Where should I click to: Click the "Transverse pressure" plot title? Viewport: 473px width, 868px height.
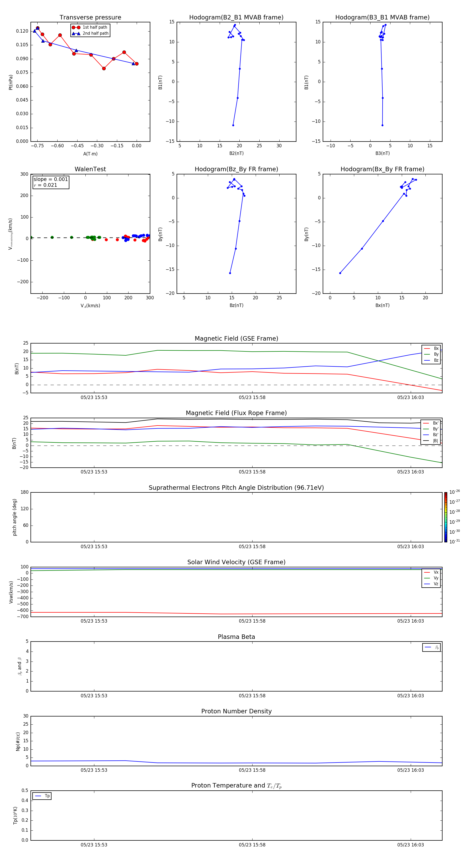(x=90, y=18)
